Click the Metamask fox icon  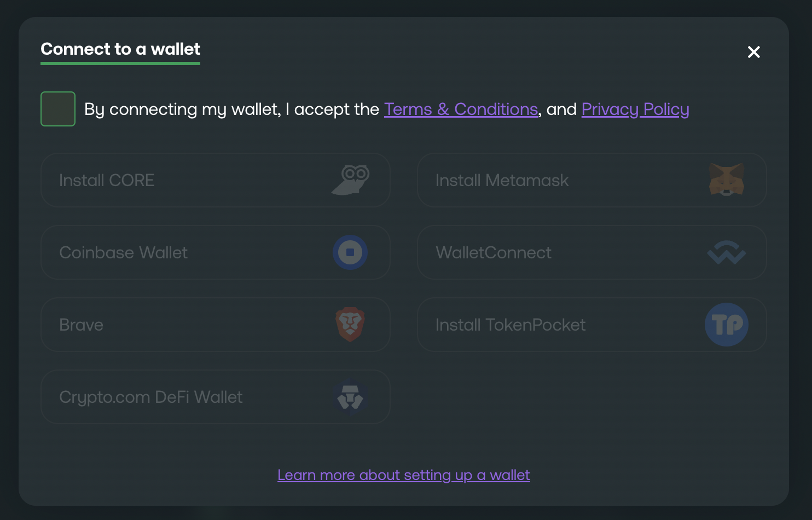point(726,180)
